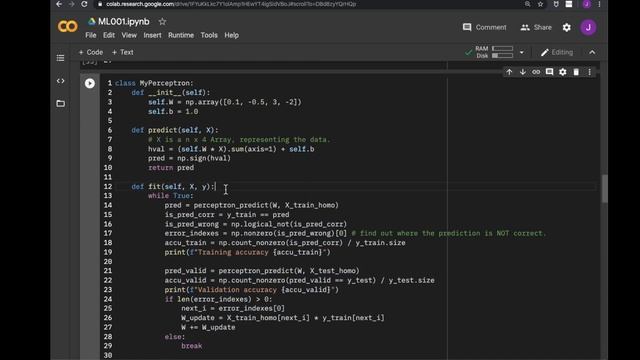
Task: Star the ML001.ipynb notebook
Action: tap(162, 22)
